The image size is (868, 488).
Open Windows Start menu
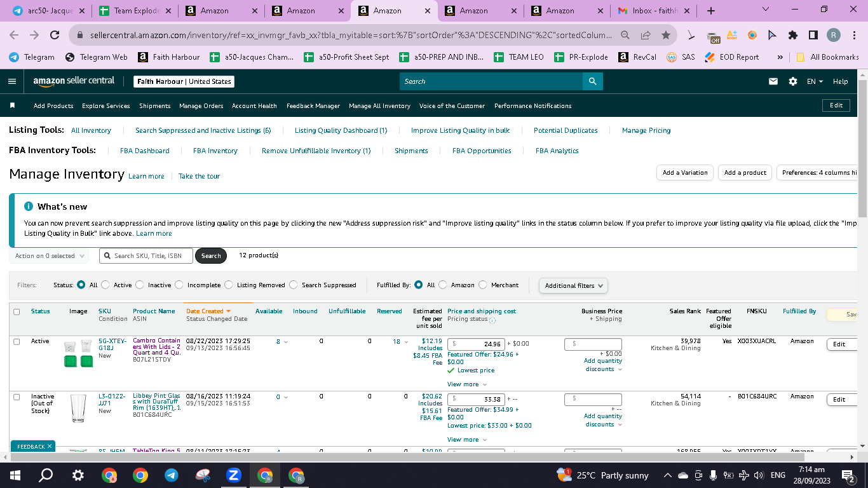pyautogui.click(x=15, y=475)
